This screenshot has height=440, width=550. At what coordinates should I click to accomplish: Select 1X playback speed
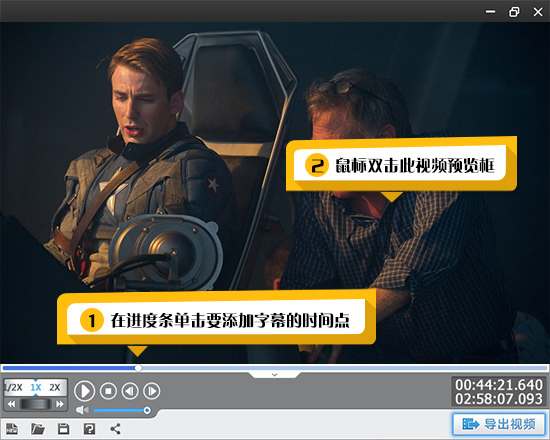point(36,387)
